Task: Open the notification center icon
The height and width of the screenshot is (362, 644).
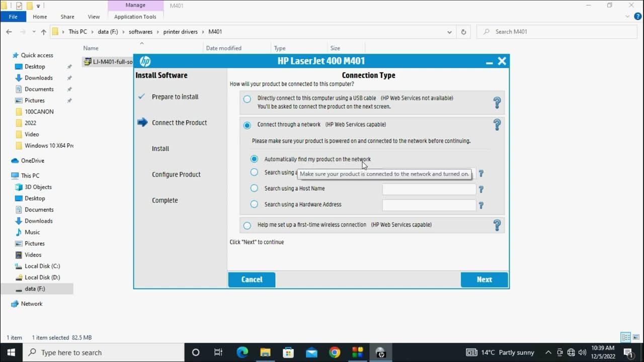Action: (x=628, y=352)
